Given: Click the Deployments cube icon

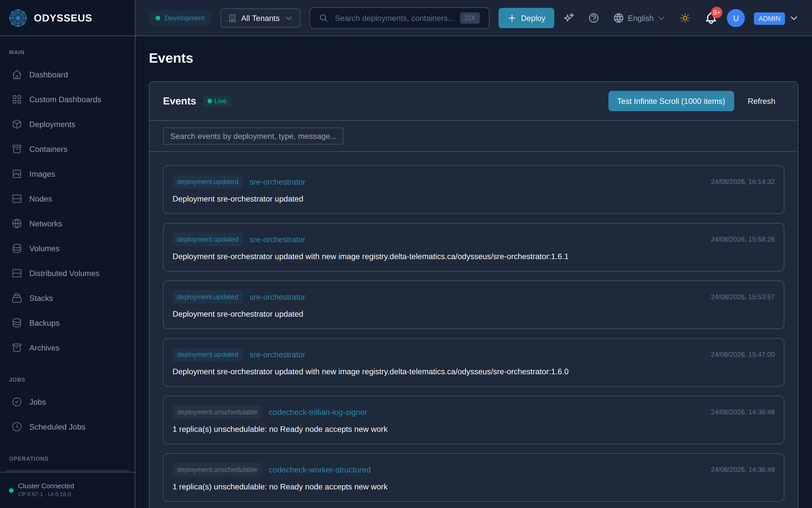Looking at the screenshot, I should coord(17,124).
